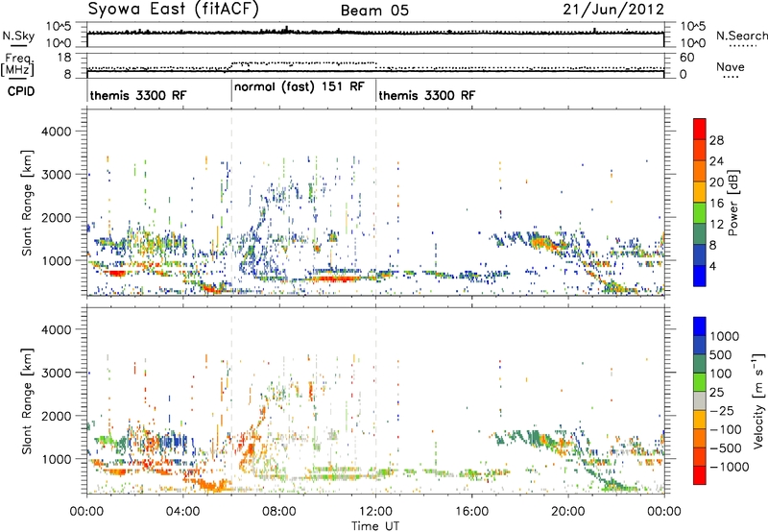Click the "08:00" time axis label
Viewport: 768px width, 532px height.
pos(279,512)
